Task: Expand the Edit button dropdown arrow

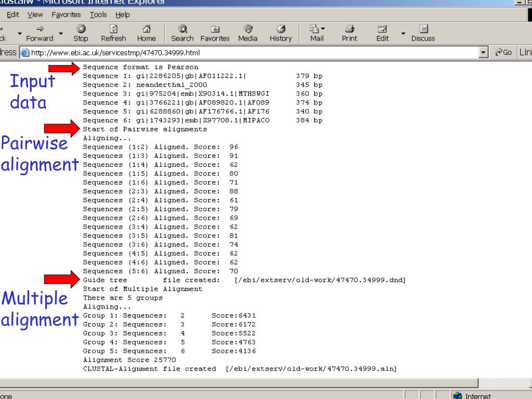Action: tap(403, 34)
